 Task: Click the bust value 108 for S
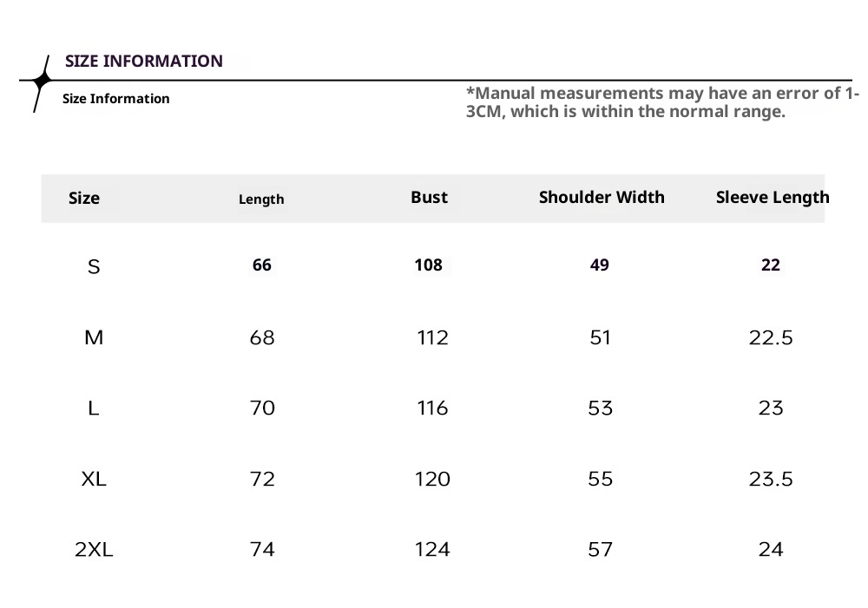[x=429, y=265]
